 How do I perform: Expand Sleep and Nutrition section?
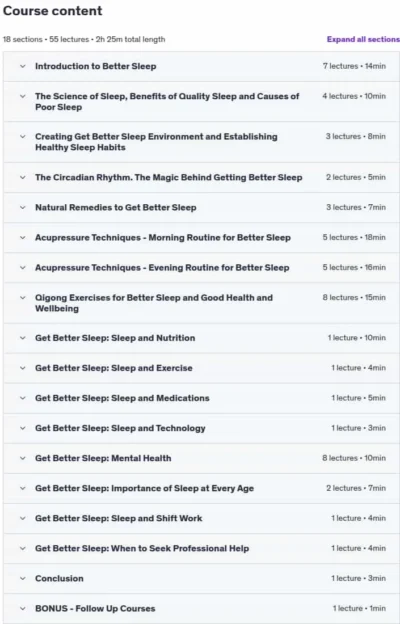pyautogui.click(x=201, y=338)
